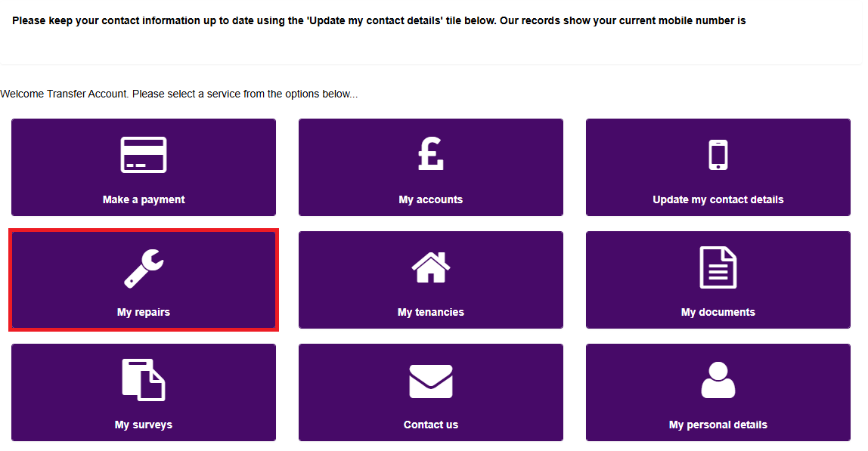Open the Contact us tile
The height and width of the screenshot is (451, 868).
[x=431, y=392]
